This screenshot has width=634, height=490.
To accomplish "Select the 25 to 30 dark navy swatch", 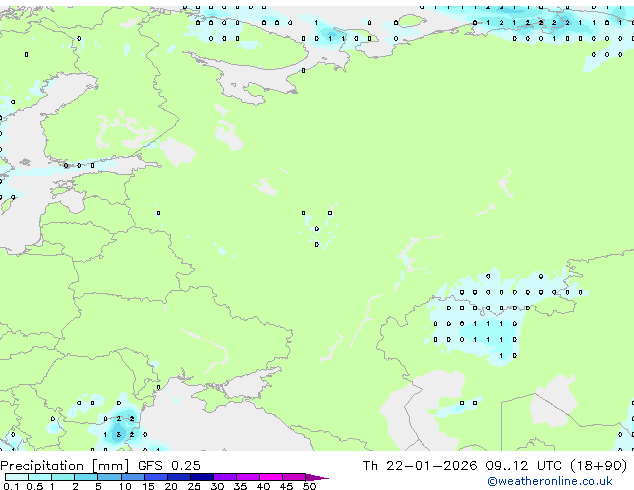I will click(202, 477).
